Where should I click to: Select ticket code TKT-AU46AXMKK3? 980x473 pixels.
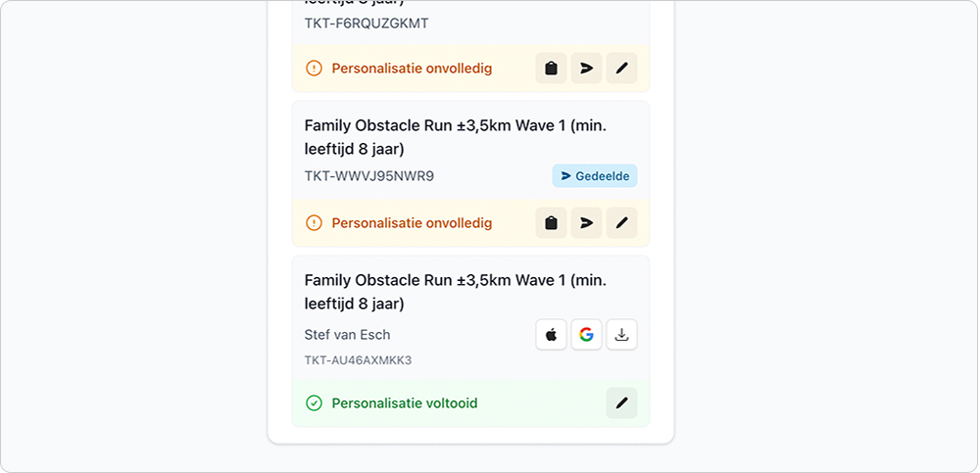tap(358, 360)
